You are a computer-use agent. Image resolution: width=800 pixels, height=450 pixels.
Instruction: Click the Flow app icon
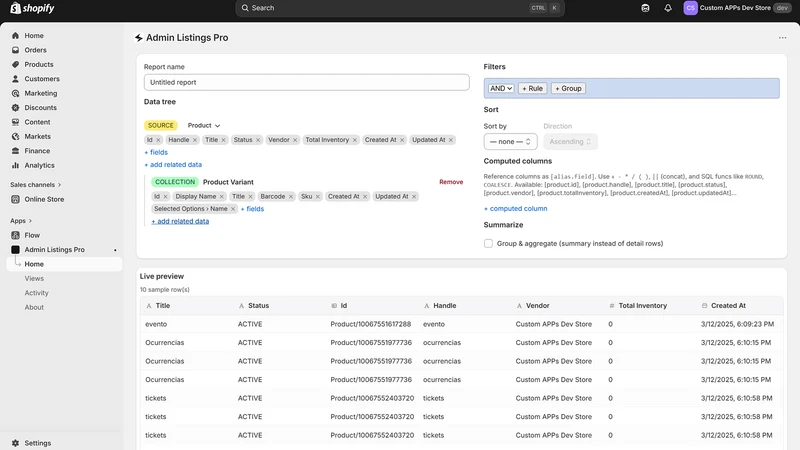[x=15, y=235]
